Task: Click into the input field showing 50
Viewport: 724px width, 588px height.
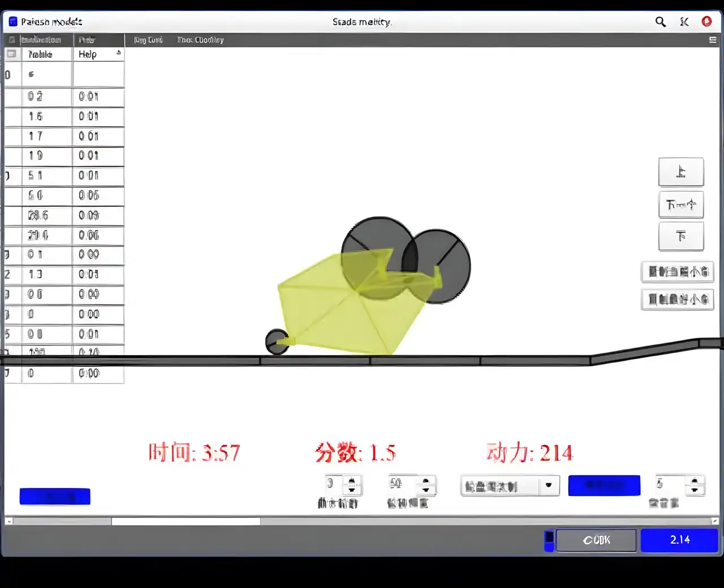Action: 402,485
